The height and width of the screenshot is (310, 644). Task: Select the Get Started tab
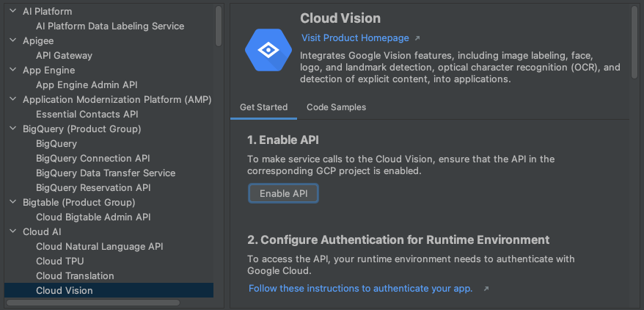pos(263,107)
